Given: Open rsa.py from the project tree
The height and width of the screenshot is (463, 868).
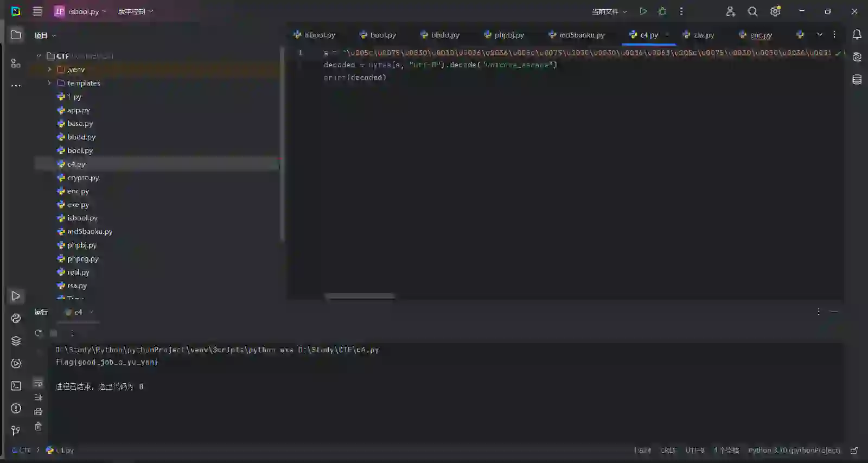Looking at the screenshot, I should point(76,286).
